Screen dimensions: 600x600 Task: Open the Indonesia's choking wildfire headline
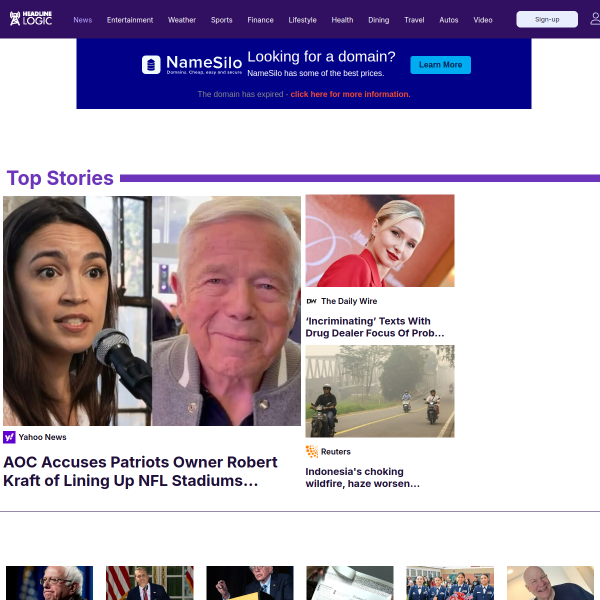pyautogui.click(x=362, y=477)
